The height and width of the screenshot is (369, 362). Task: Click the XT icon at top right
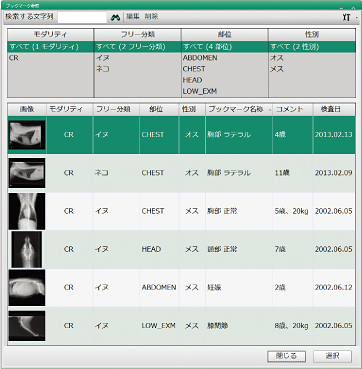pyautogui.click(x=347, y=18)
